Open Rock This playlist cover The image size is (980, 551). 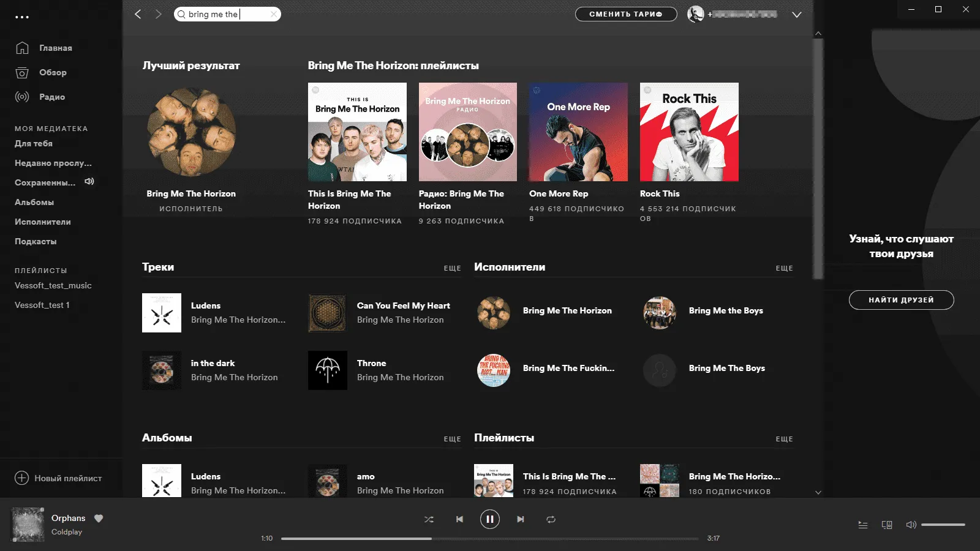[x=689, y=132]
